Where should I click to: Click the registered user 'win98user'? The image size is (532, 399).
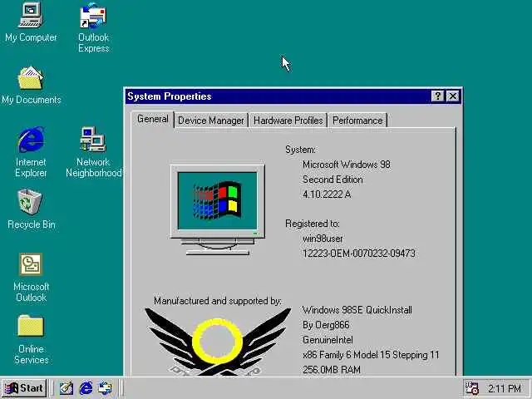(323, 239)
